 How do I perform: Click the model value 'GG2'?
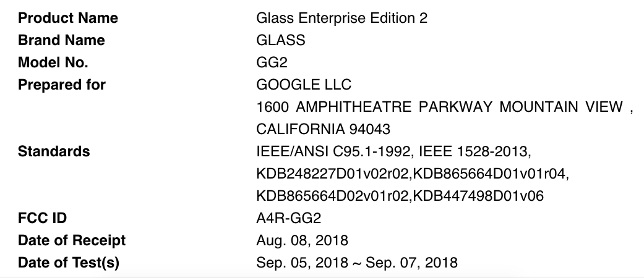tap(270, 62)
